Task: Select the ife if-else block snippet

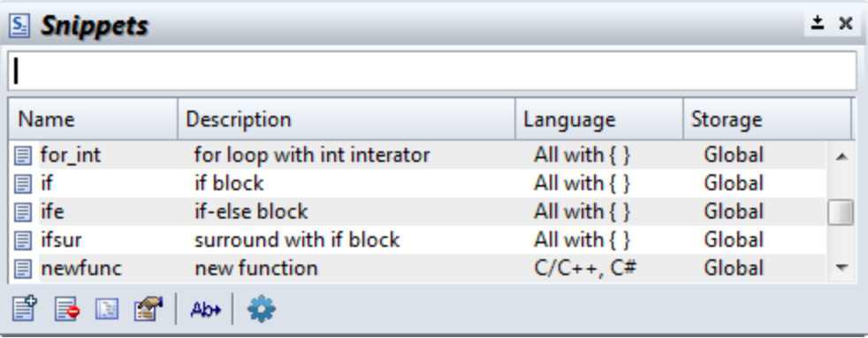Action: [417, 211]
